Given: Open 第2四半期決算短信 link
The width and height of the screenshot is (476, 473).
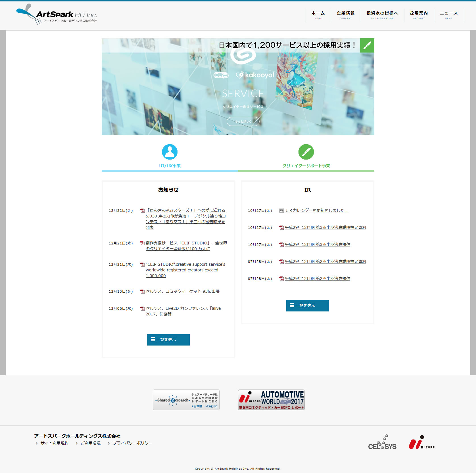Looking at the screenshot, I should 318,279.
